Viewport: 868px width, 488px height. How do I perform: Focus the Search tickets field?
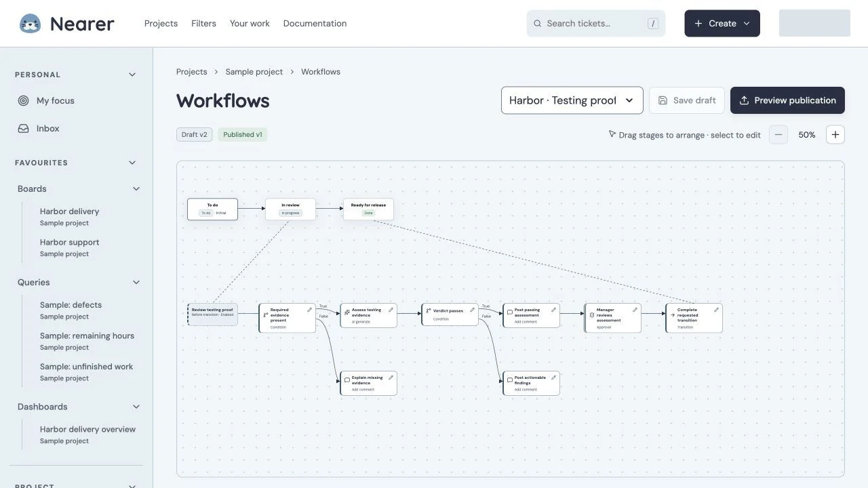[596, 24]
